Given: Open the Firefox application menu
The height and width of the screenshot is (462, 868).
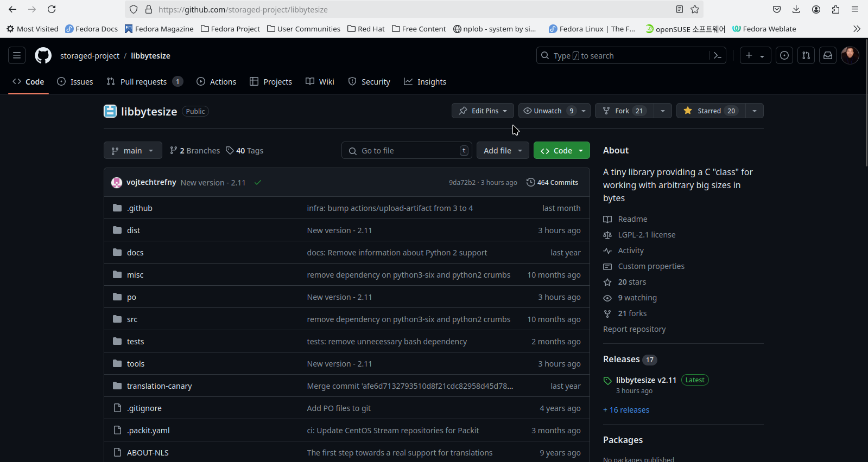Looking at the screenshot, I should pyautogui.click(x=855, y=9).
